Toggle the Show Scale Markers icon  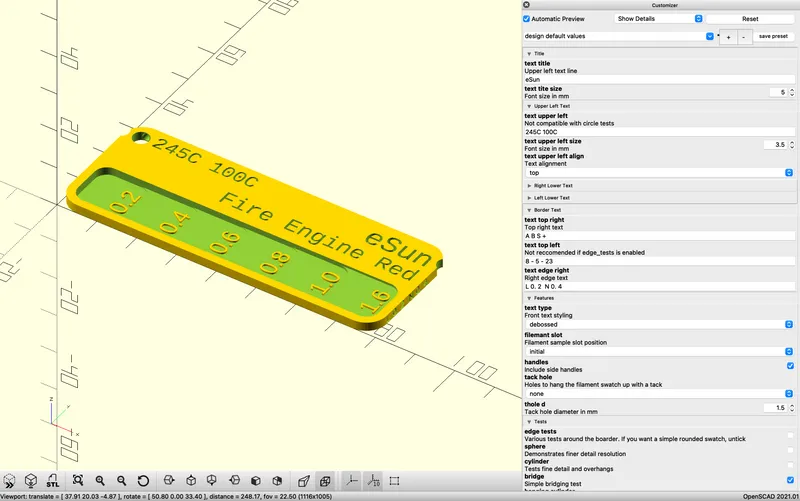[373, 481]
